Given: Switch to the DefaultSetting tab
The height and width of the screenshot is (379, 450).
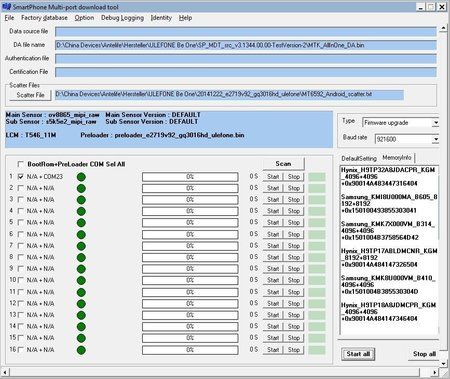Looking at the screenshot, I should tap(359, 158).
